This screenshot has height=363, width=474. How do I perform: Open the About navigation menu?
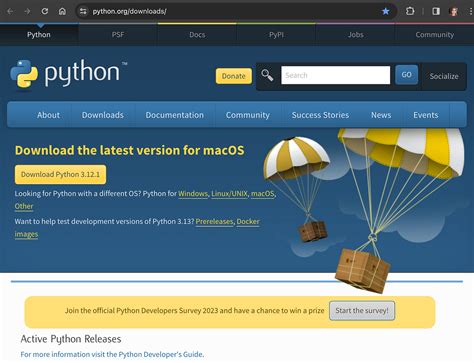[49, 115]
